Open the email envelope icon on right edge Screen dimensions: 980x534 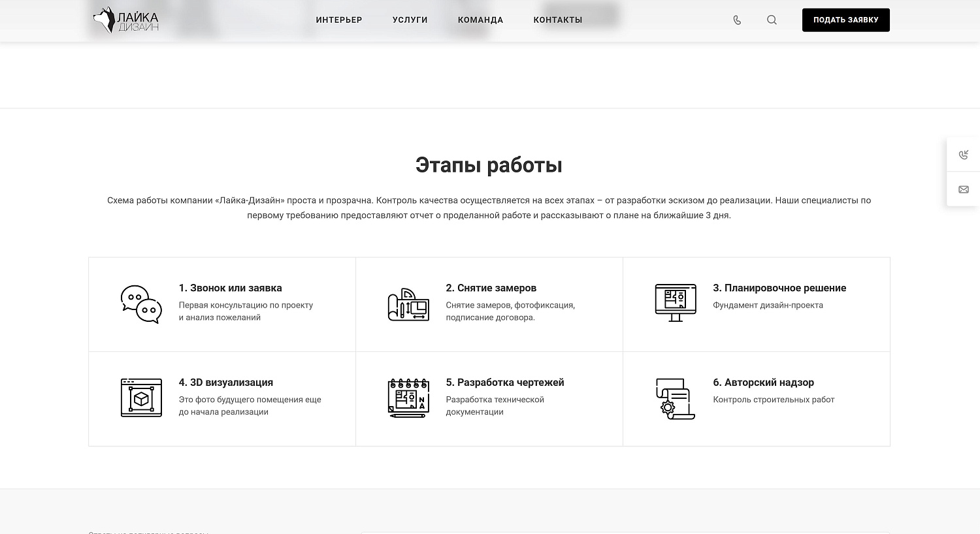(x=964, y=189)
